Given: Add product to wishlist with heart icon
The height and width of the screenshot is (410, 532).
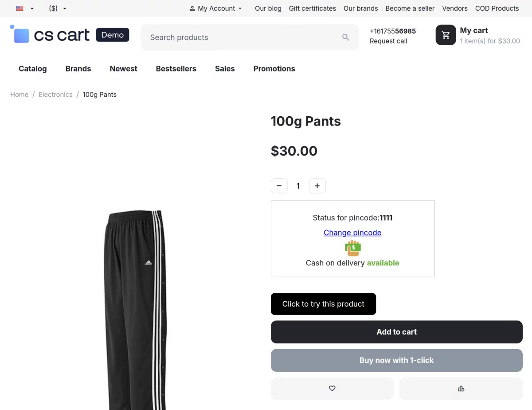Looking at the screenshot, I should point(332,389).
